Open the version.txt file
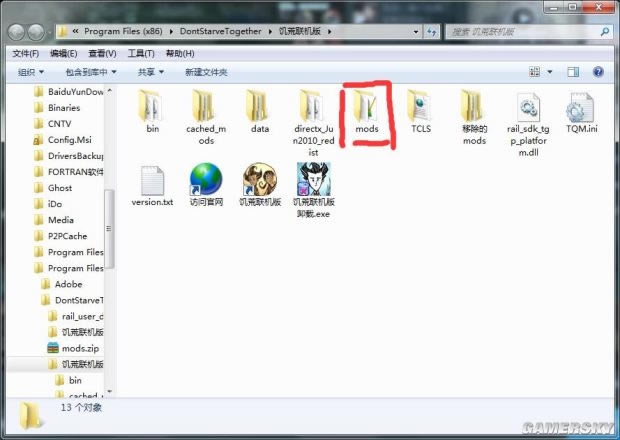620x440 pixels. pos(152,184)
